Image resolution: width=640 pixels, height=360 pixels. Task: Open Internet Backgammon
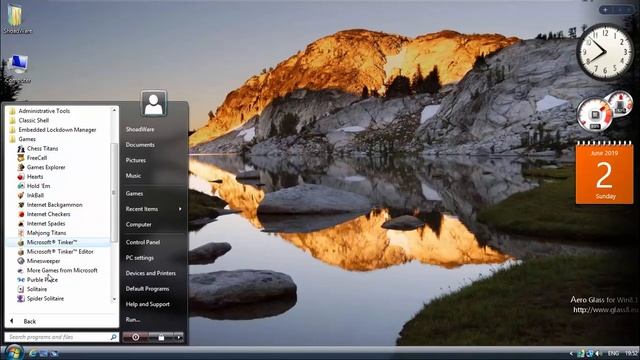pyautogui.click(x=54, y=205)
